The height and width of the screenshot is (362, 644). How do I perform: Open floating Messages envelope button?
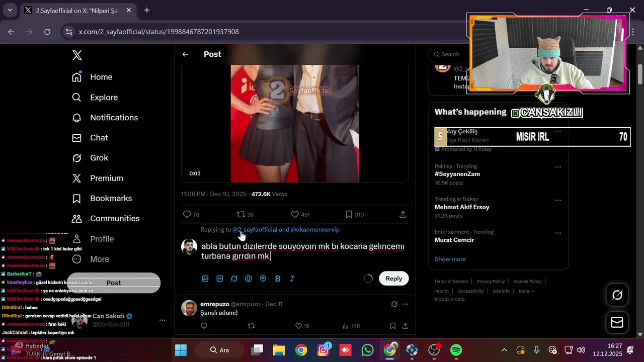click(617, 322)
